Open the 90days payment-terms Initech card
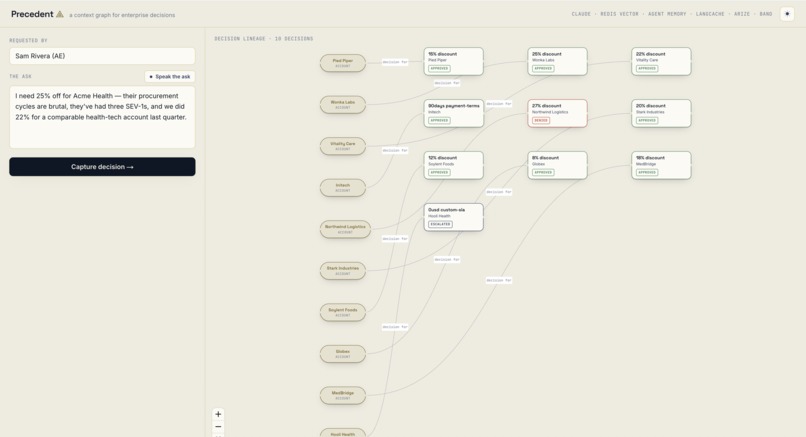 454,113
